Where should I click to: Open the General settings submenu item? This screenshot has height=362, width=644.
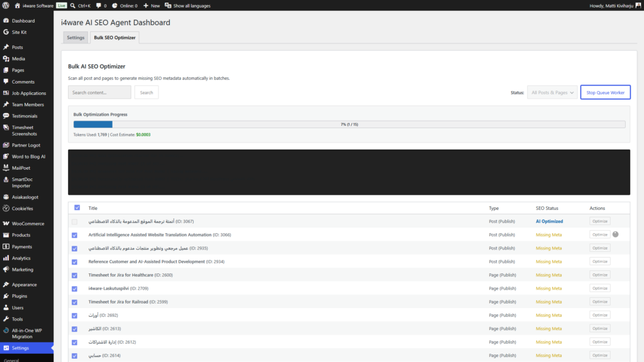(x=11, y=360)
